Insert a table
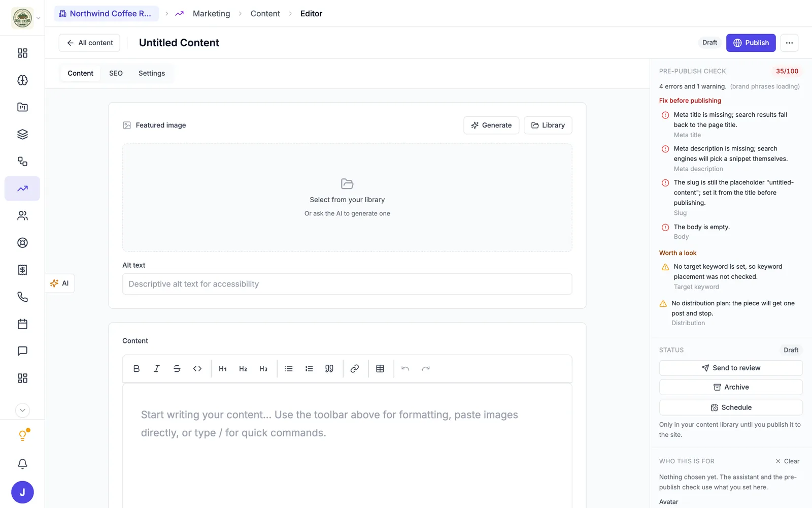The height and width of the screenshot is (508, 812). coord(380,369)
